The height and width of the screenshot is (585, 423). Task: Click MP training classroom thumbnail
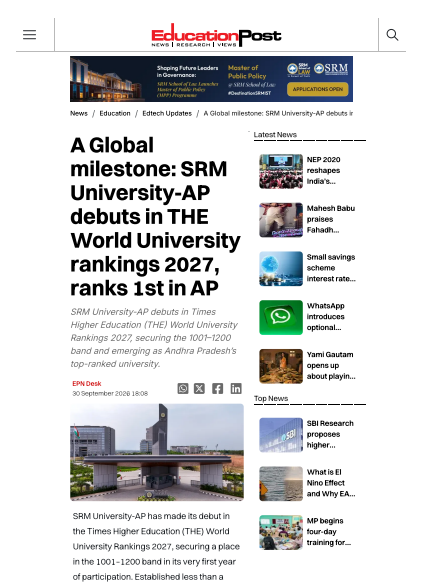(281, 532)
